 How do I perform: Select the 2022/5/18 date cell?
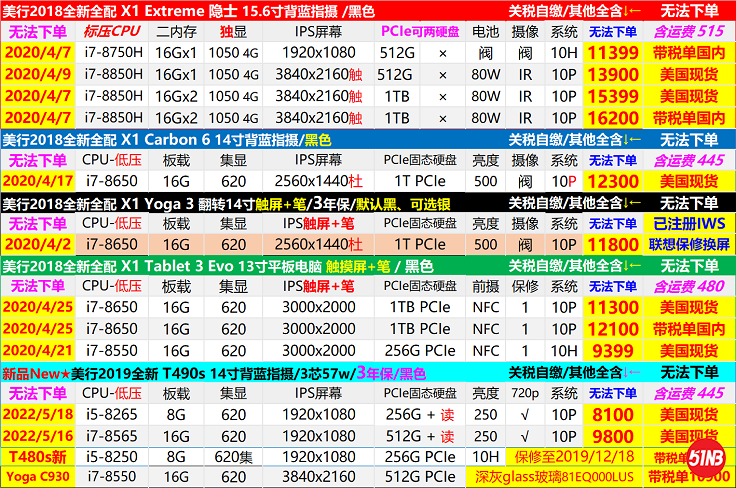coord(38,416)
